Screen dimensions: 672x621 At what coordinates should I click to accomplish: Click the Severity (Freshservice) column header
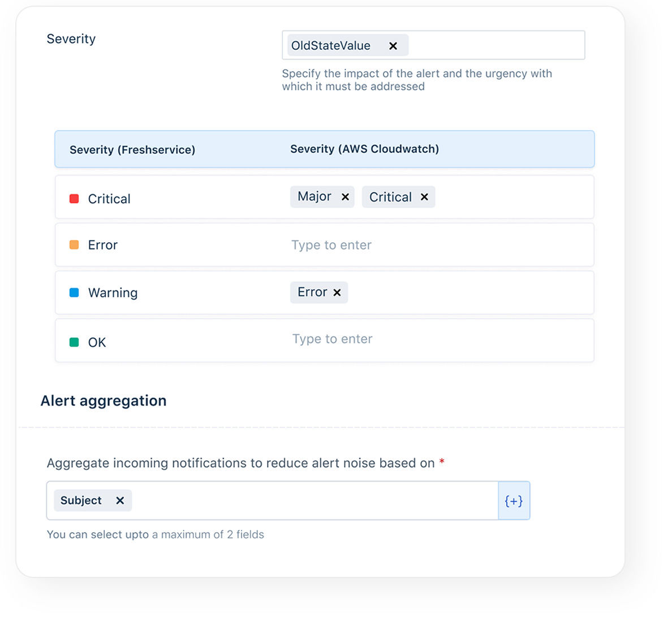[x=132, y=149]
